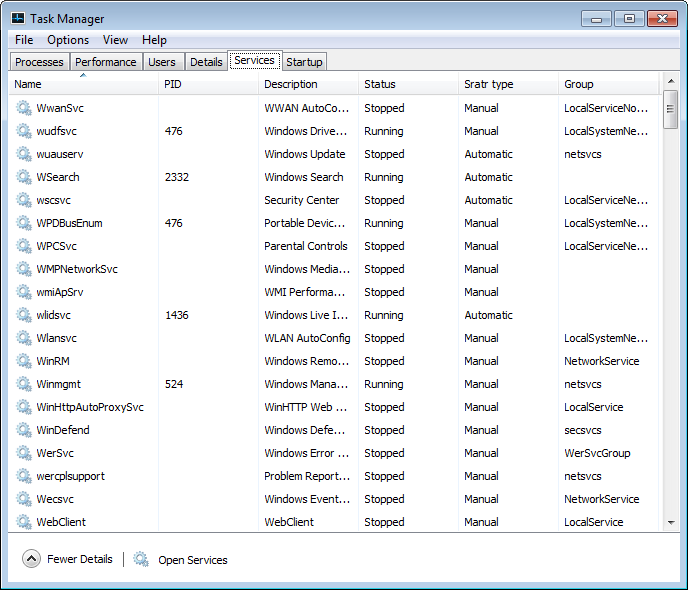
Task: Click the Open Services link
Action: click(x=193, y=560)
